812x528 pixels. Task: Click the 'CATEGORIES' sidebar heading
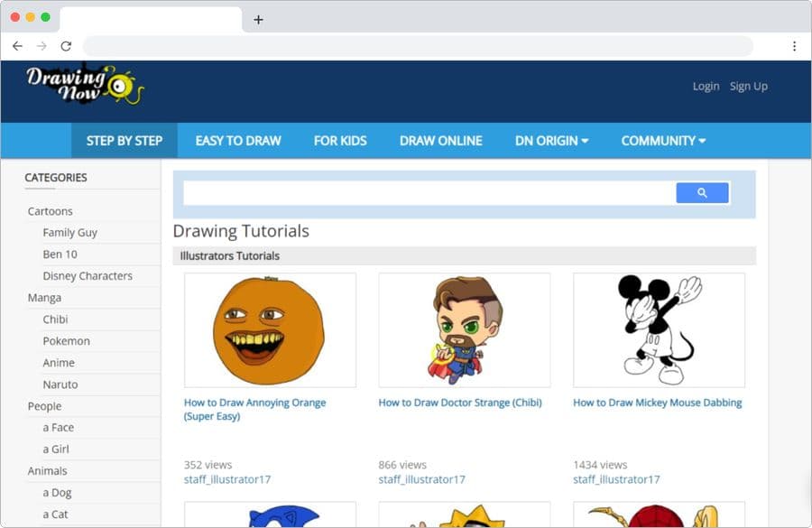[x=56, y=178]
